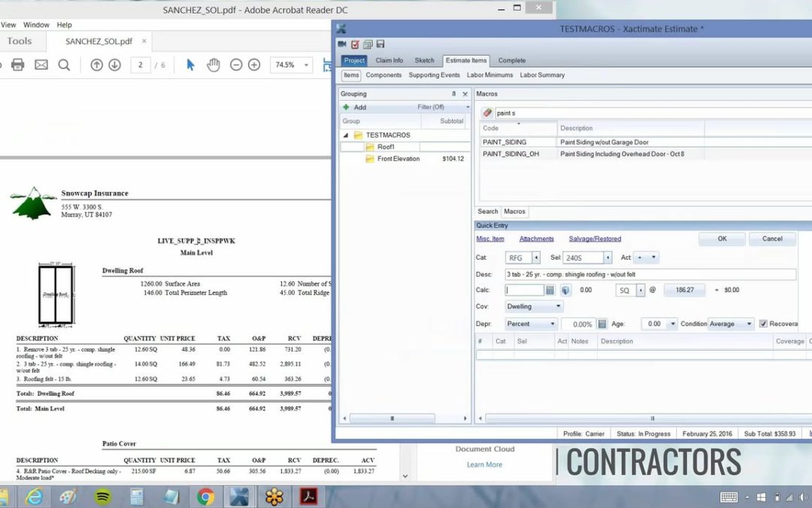
Task: Open the Salvage/Restored link
Action: click(595, 239)
